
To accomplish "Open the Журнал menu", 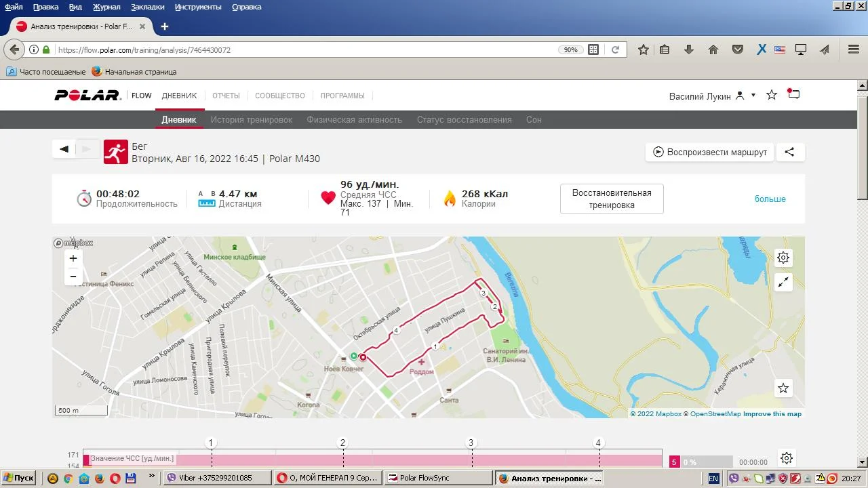I will 106,7.
